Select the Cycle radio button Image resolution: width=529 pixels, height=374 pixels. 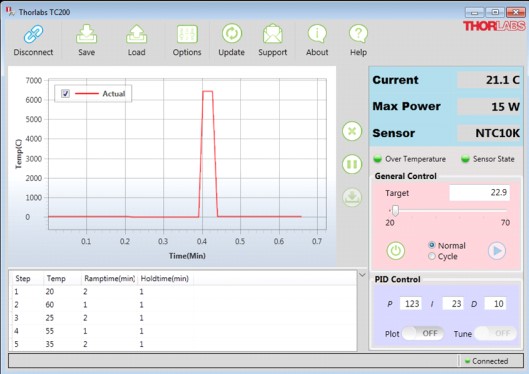click(x=431, y=256)
